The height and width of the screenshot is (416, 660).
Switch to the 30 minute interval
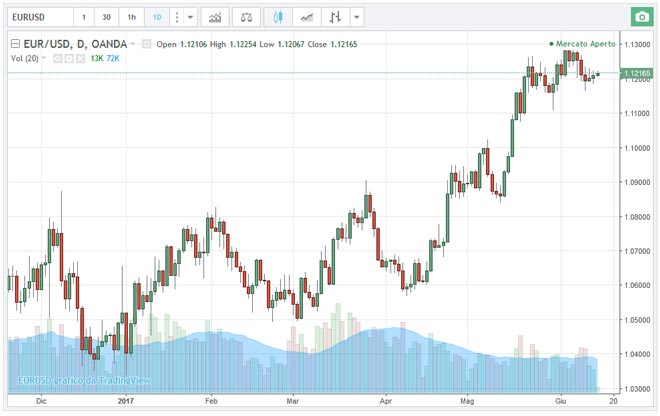(x=106, y=18)
